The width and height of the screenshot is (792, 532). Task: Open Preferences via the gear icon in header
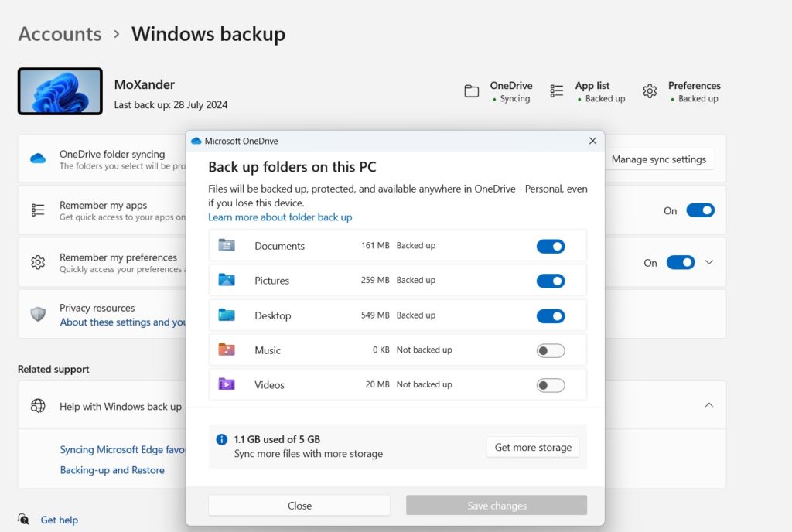pos(650,90)
